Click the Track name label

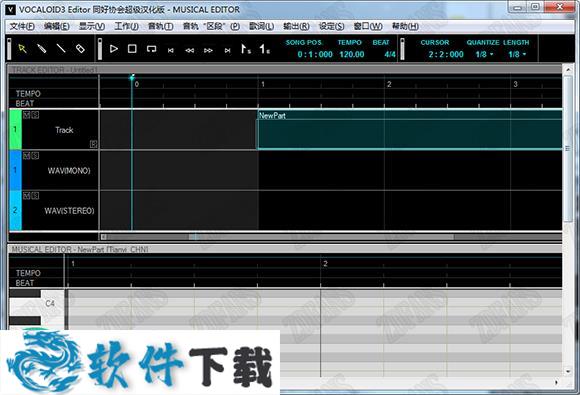64,130
